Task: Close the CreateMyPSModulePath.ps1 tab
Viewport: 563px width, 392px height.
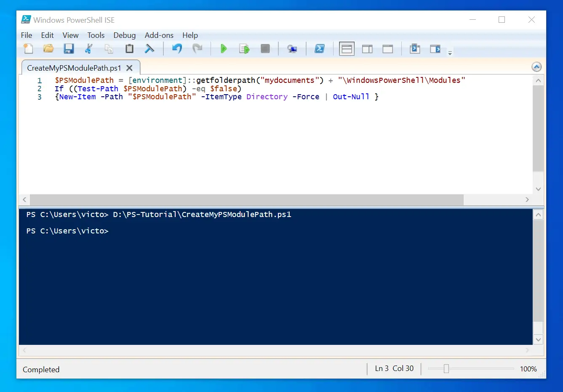Action: tap(130, 68)
